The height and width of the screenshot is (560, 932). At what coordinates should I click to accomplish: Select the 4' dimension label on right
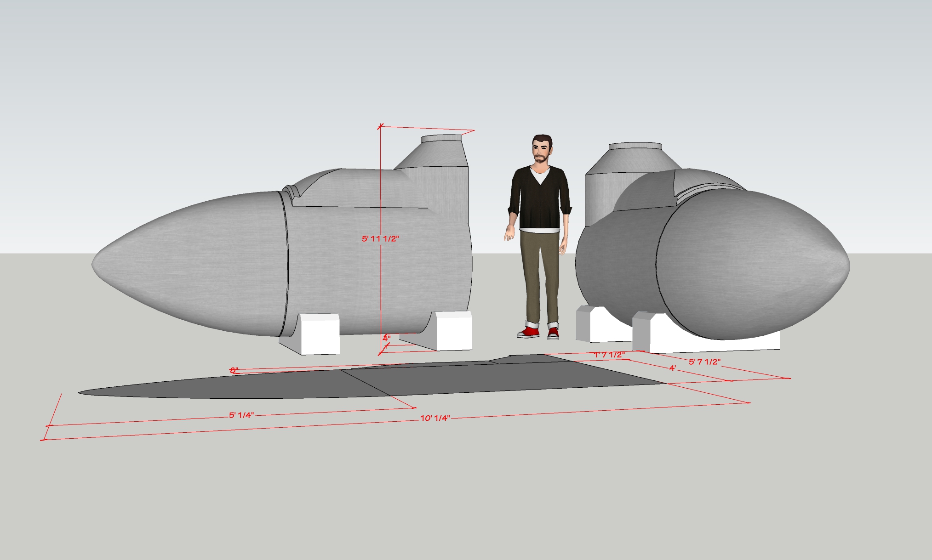(x=672, y=368)
